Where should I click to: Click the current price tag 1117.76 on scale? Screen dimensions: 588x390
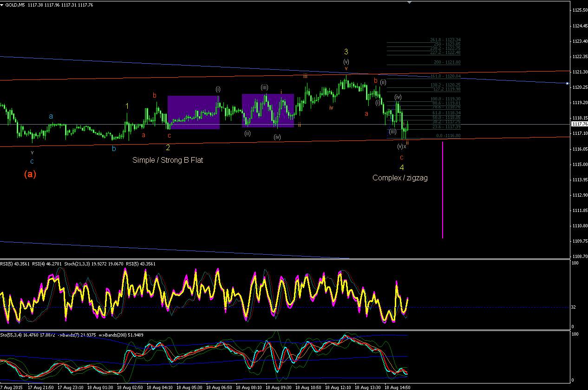click(x=579, y=124)
